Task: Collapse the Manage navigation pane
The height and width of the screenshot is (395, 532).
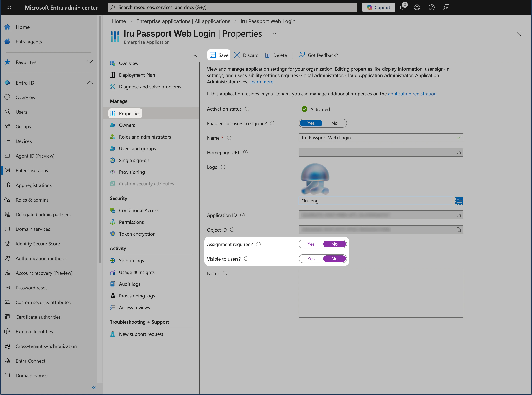Action: pos(195,55)
